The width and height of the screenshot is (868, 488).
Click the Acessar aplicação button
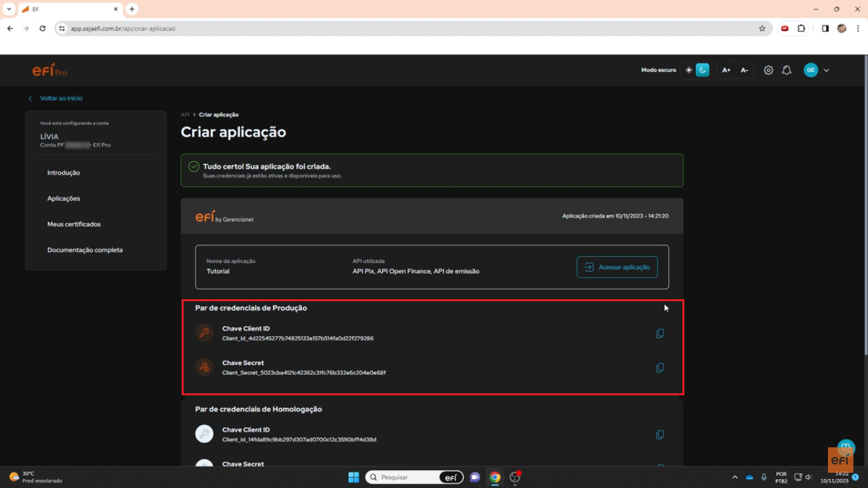pyautogui.click(x=617, y=268)
